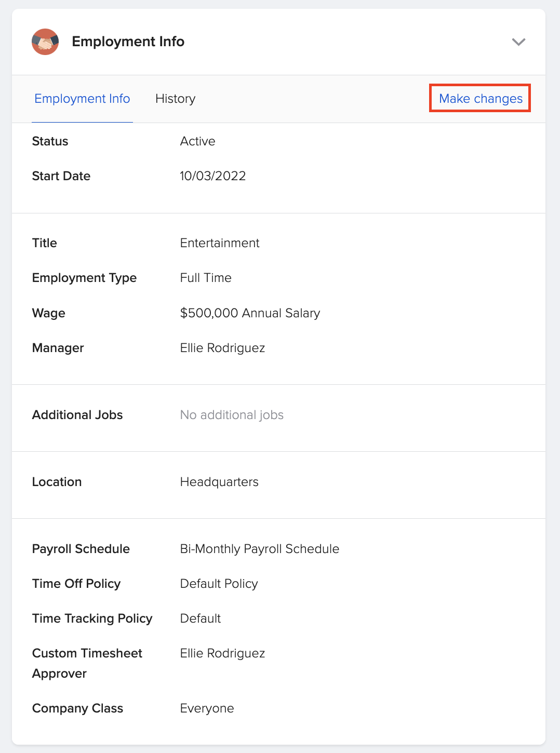Select custom timesheet approver Ellie Rodriguez

222,653
